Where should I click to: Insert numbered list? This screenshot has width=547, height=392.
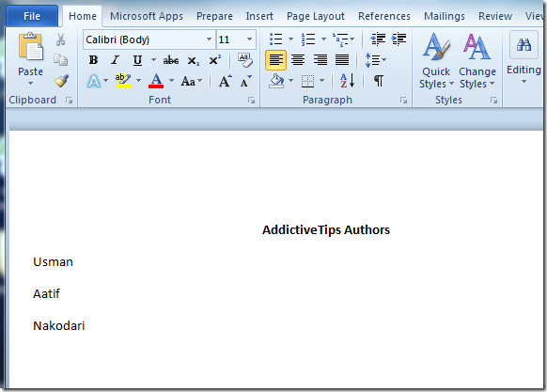[308, 39]
